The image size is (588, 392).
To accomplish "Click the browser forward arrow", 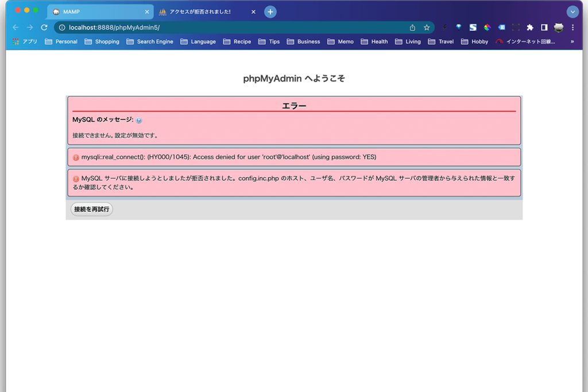I will pos(30,28).
